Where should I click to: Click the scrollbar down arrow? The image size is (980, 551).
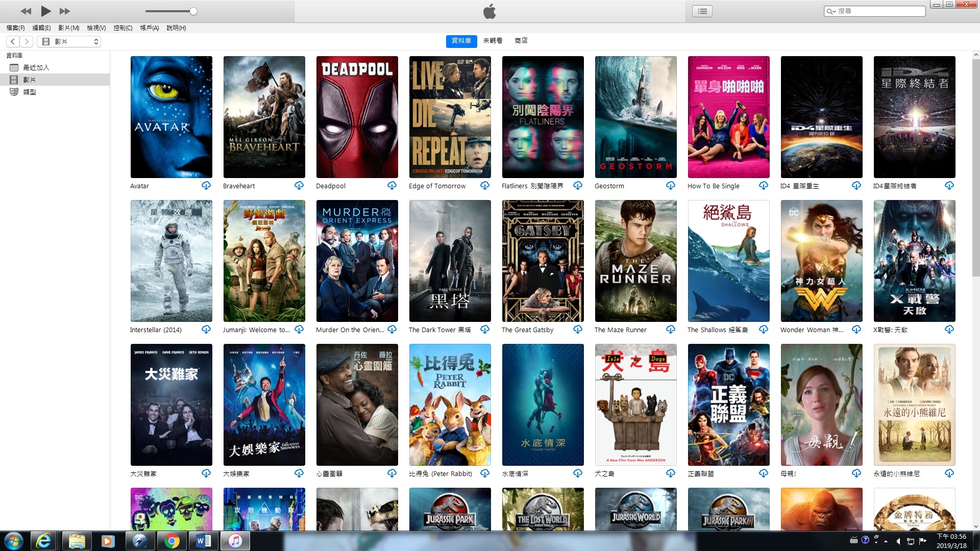[x=976, y=527]
